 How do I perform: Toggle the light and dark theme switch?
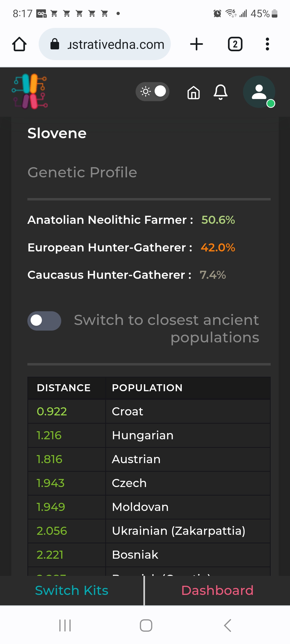click(x=153, y=92)
